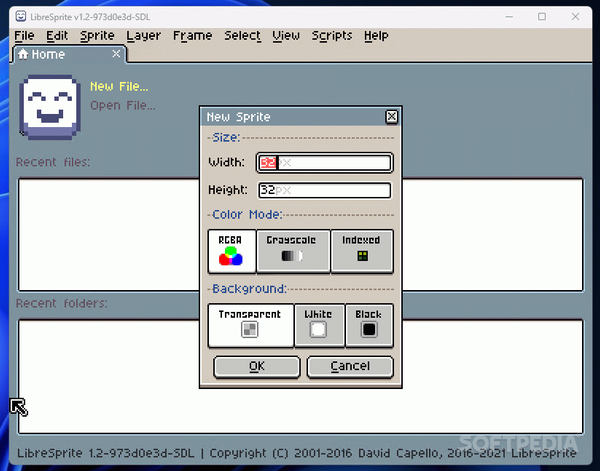This screenshot has height=471, width=600.
Task: Open the Scripts menu
Action: [x=332, y=36]
